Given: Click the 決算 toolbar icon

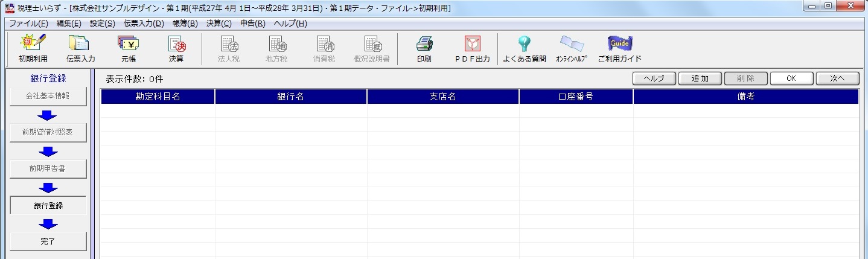Looking at the screenshot, I should [176, 49].
